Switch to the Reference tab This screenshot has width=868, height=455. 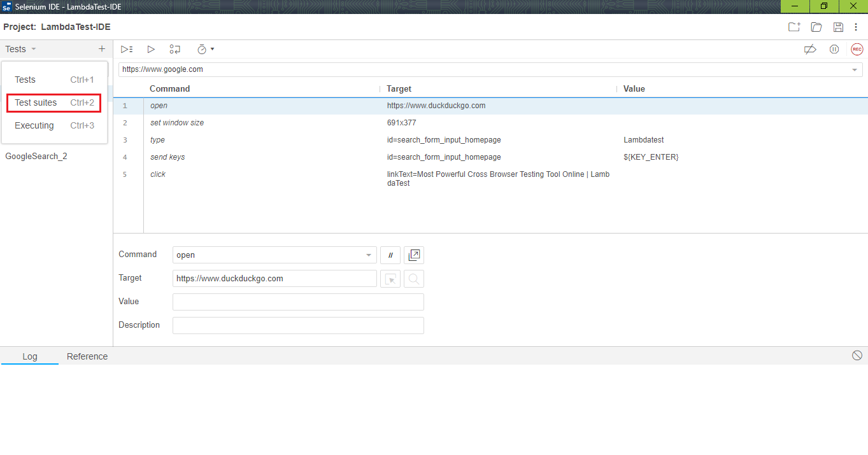coord(87,356)
